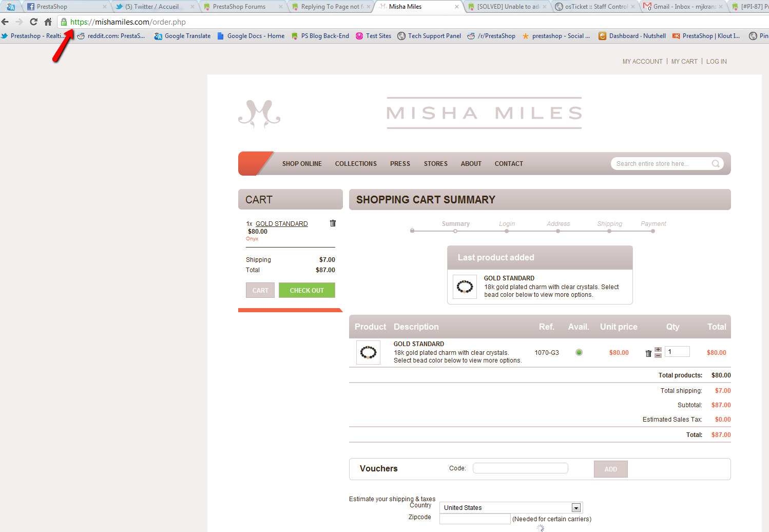This screenshot has width=769, height=532.
Task: Click the voucher Code input field
Action: tap(521, 468)
